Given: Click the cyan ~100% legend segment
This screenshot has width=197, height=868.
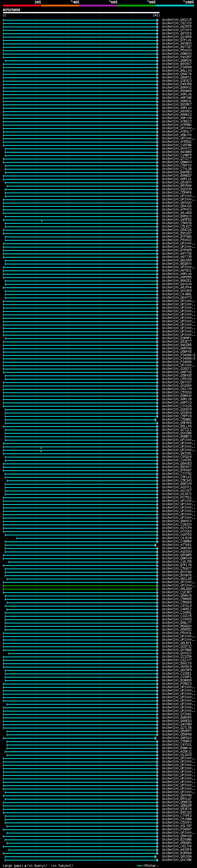Looking at the screenshot, I should click(175, 6).
